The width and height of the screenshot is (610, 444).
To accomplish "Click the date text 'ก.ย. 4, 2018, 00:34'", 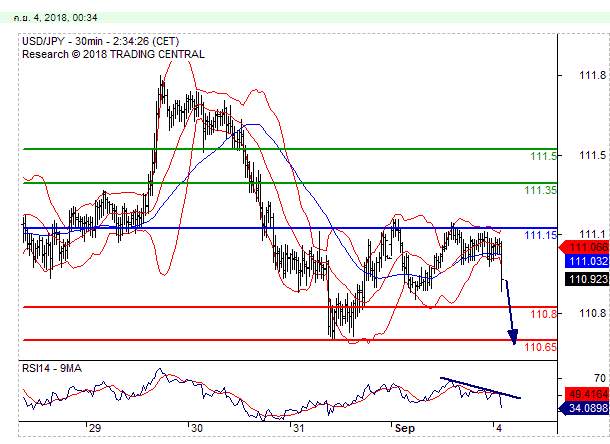I will tap(55, 18).
